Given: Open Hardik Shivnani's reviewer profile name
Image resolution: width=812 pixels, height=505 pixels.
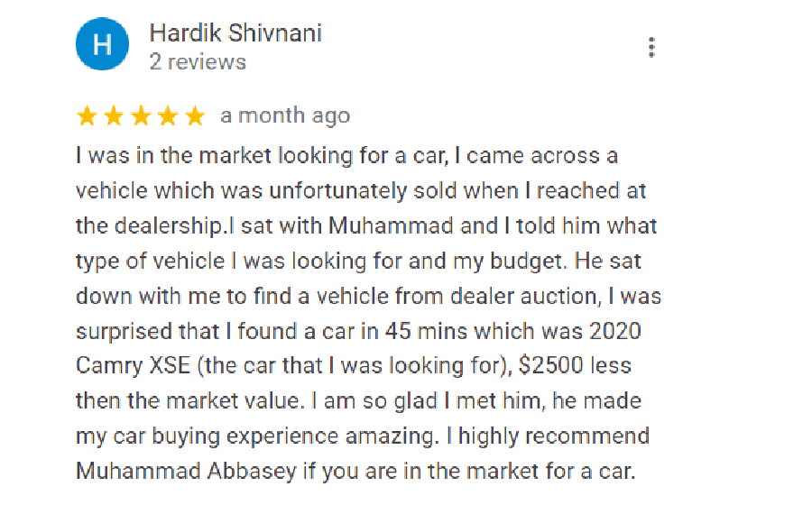Looking at the screenshot, I should (x=235, y=33).
